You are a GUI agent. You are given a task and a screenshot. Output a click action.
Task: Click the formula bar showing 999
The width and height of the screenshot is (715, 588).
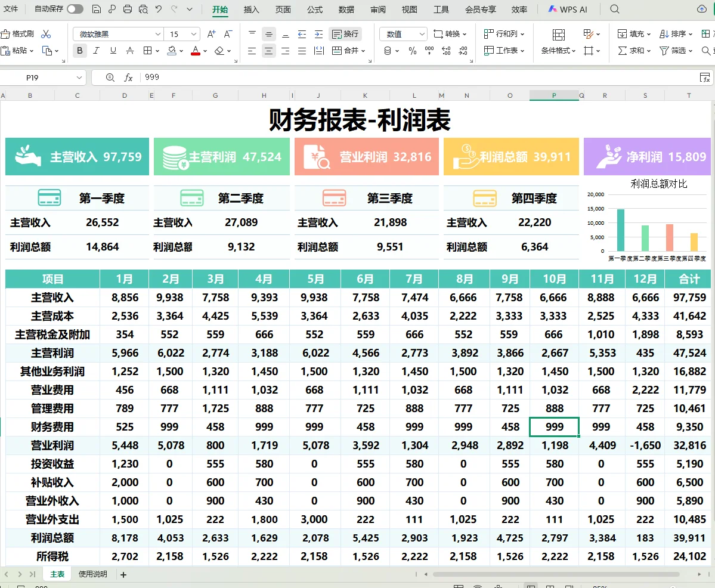[x=417, y=78]
